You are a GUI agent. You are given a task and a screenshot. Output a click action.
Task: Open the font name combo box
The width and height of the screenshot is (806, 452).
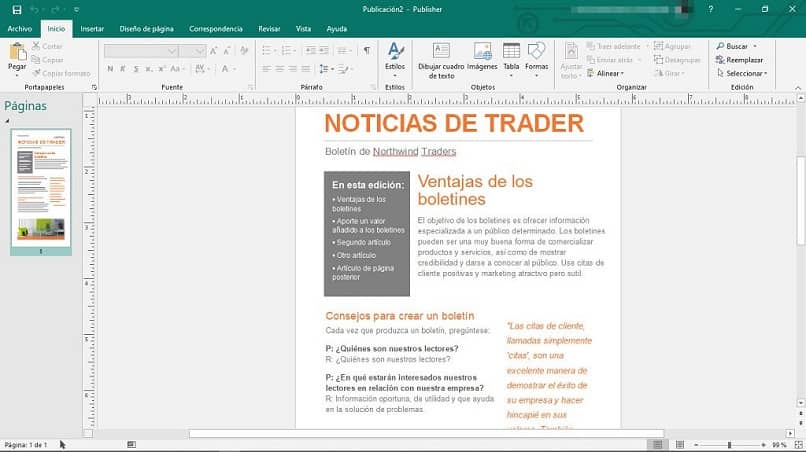pos(141,50)
